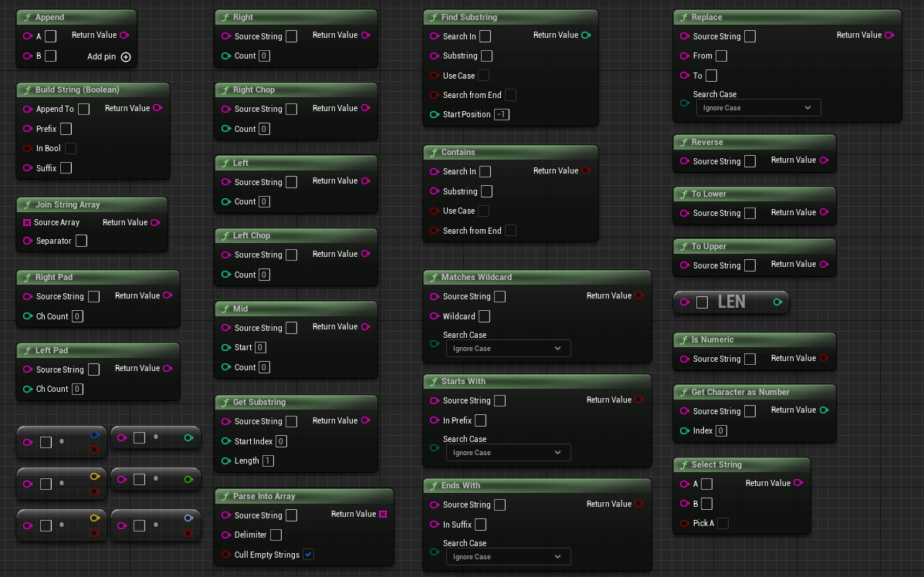Click Source Array pin on Join String Array

[26, 223]
